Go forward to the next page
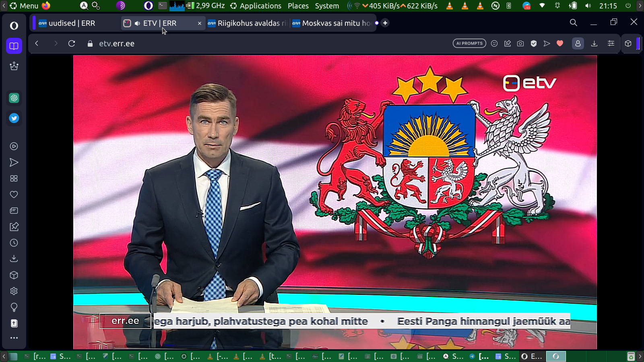 point(56,43)
